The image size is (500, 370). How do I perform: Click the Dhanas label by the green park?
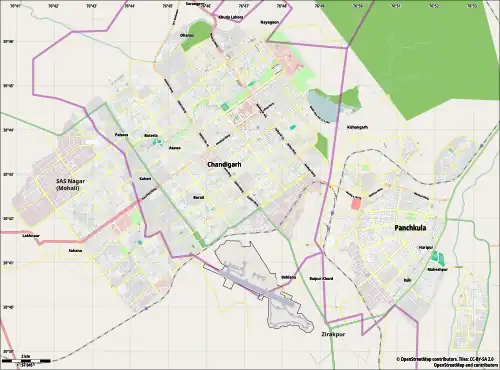[x=187, y=35]
